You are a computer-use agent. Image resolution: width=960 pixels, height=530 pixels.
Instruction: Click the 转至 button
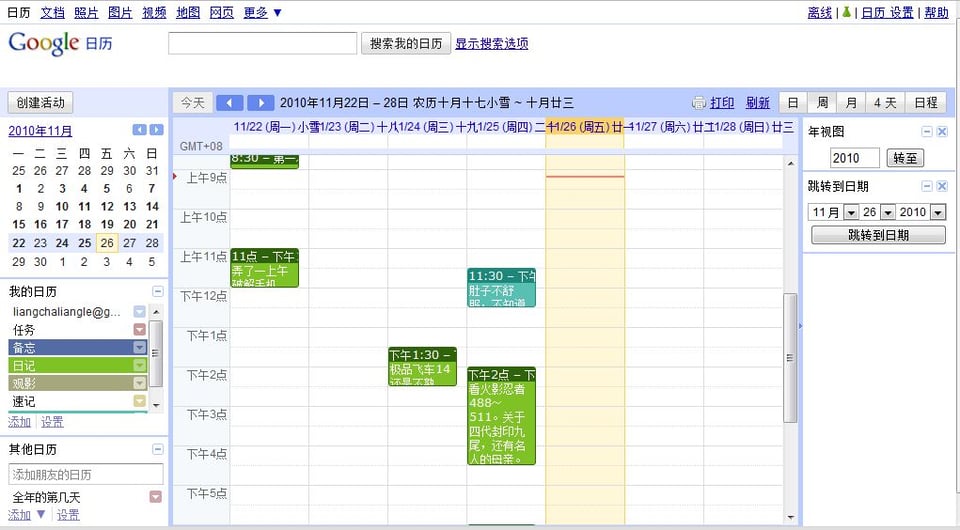tap(905, 158)
